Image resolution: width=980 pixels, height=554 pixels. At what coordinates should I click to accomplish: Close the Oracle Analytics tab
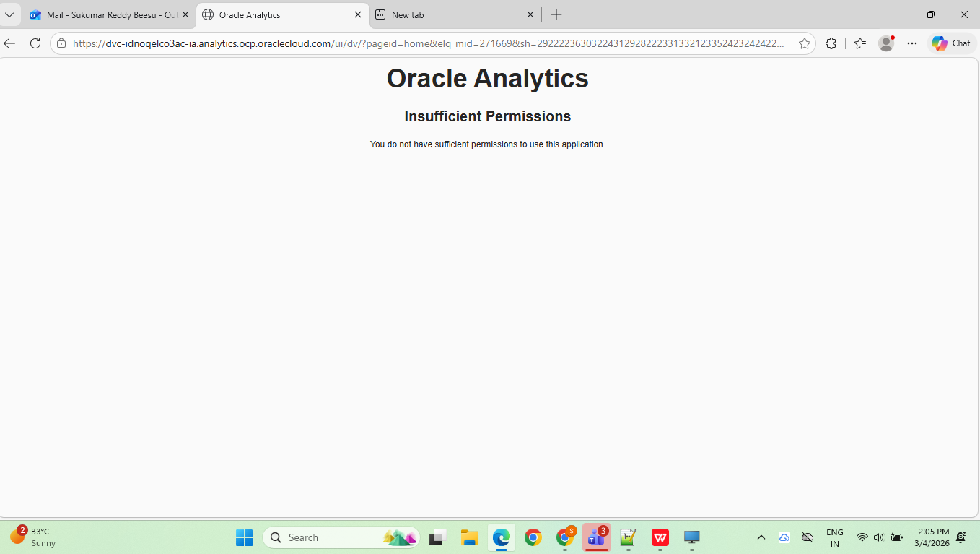click(x=357, y=14)
